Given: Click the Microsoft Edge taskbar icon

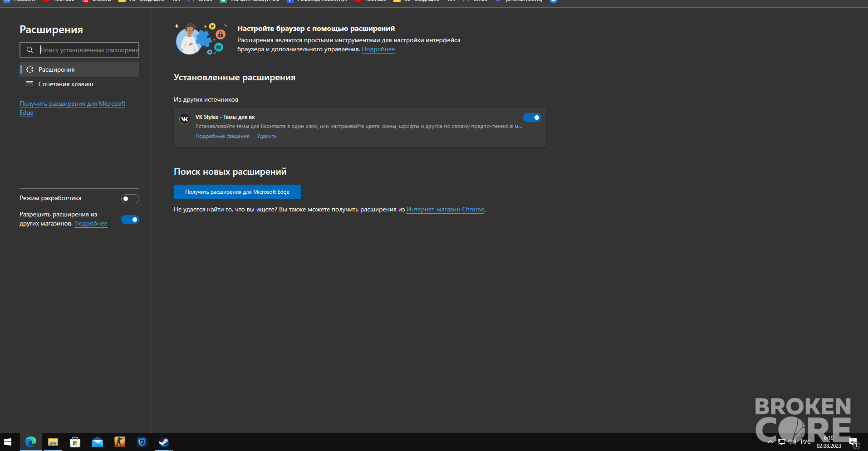Looking at the screenshot, I should click(31, 442).
